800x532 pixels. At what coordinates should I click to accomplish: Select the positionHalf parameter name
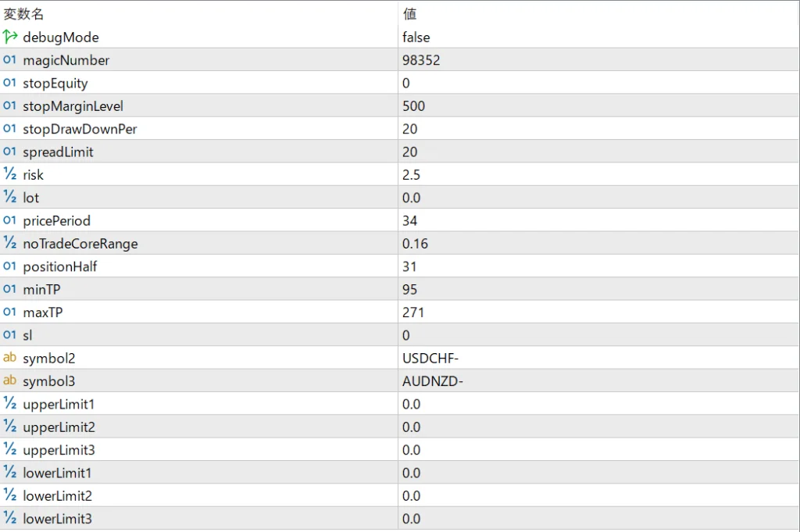coord(60,266)
